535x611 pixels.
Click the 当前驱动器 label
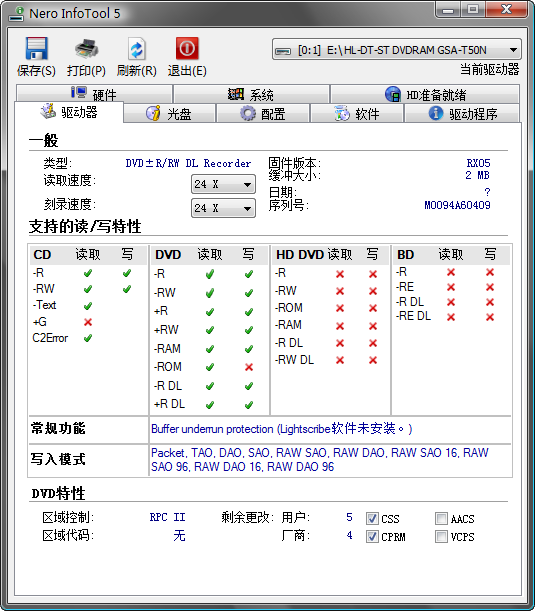coord(489,69)
